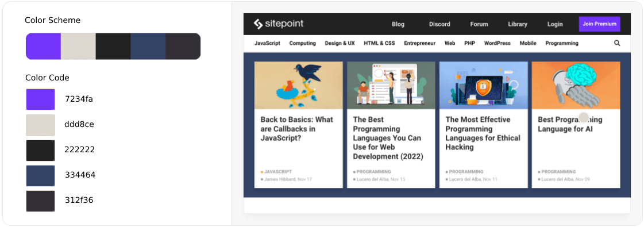The width and height of the screenshot is (644, 227).
Task: Open the Discord nav link
Action: point(439,24)
